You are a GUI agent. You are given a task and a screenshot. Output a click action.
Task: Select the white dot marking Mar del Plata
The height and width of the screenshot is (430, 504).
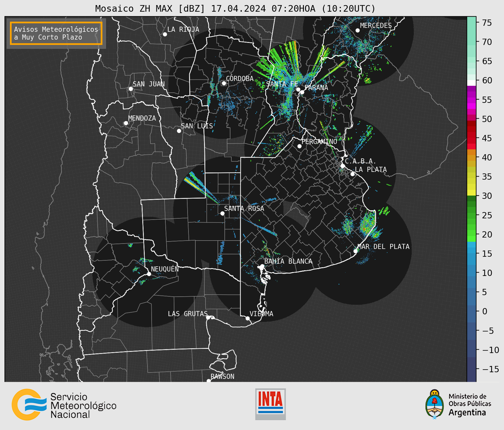click(x=356, y=251)
